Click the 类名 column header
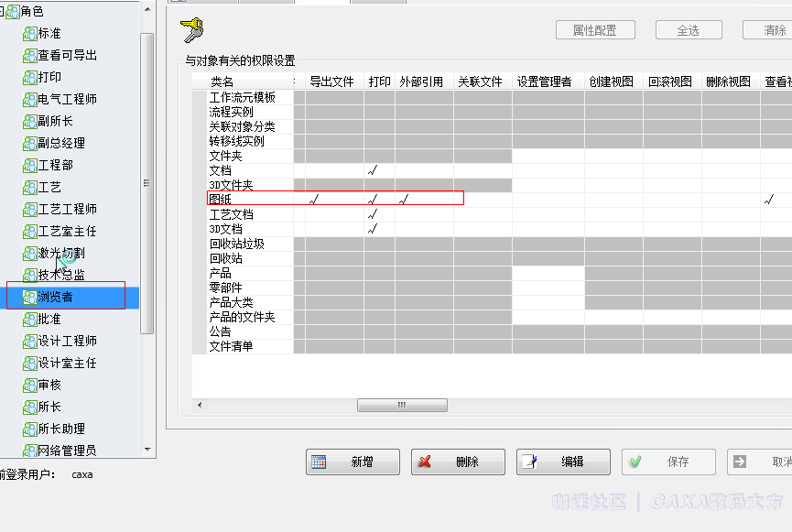 pyautogui.click(x=222, y=81)
